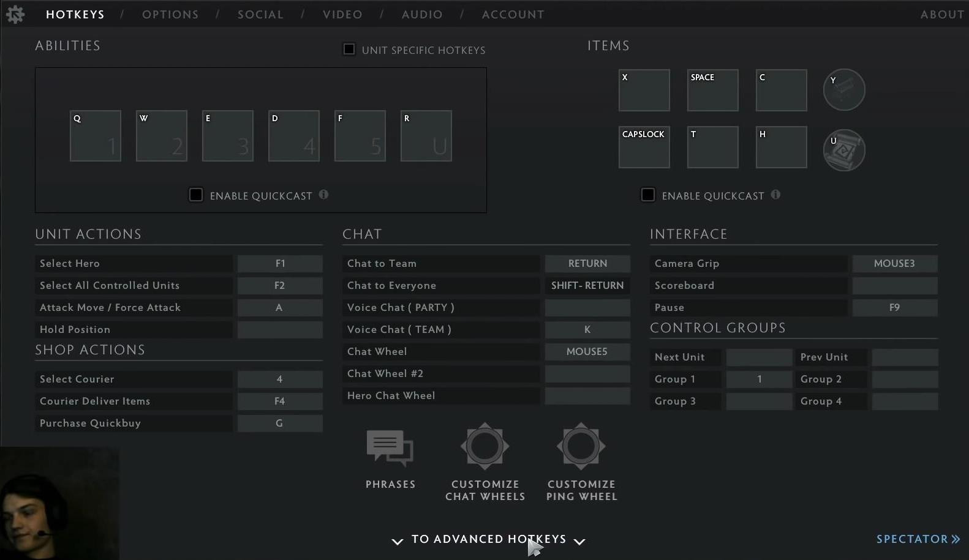The image size is (969, 560).
Task: Click the settings gear icon
Action: point(15,14)
